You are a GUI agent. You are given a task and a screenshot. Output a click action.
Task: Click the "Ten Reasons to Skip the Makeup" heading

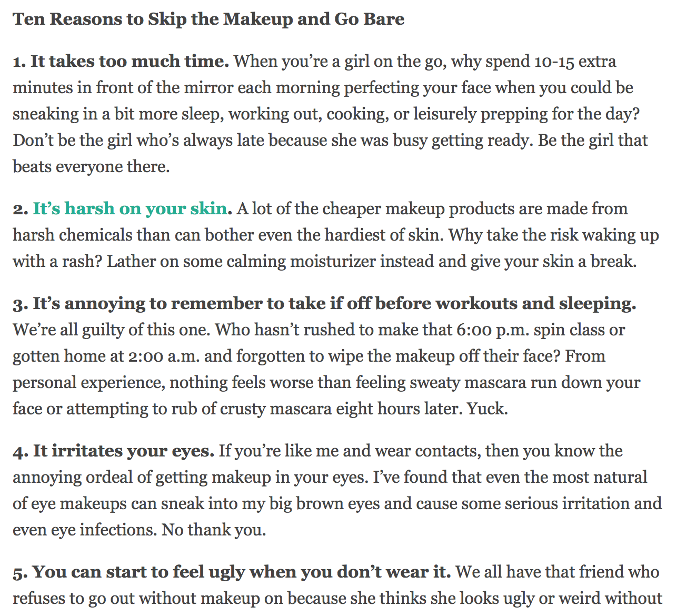(209, 19)
